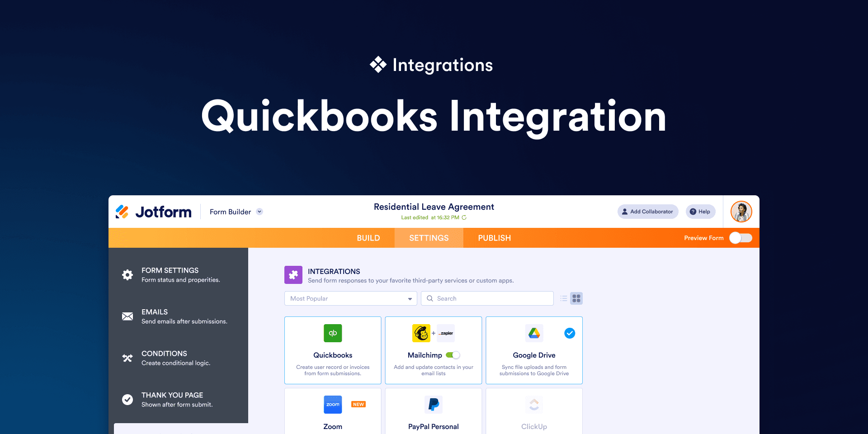868x434 pixels.
Task: Select the Emails envelope icon
Action: (127, 316)
